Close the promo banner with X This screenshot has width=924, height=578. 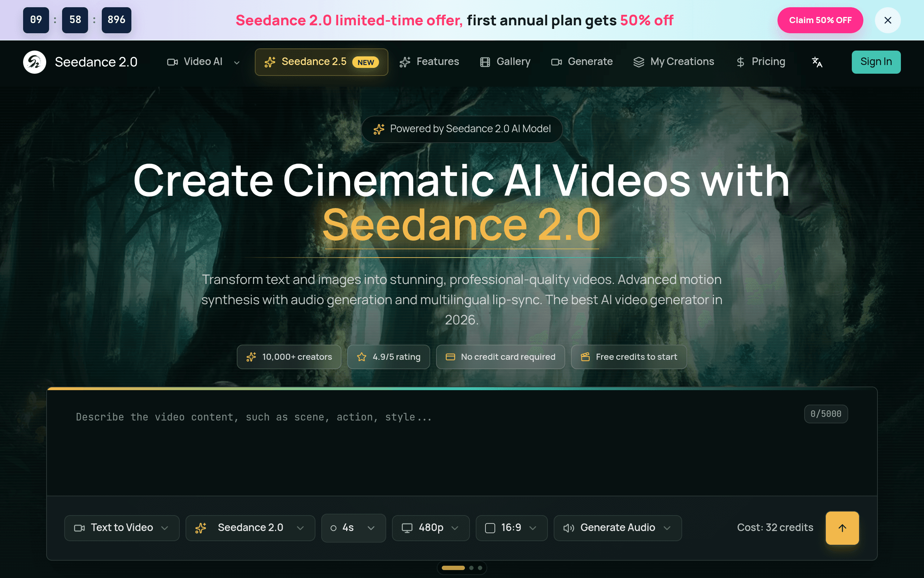[888, 20]
